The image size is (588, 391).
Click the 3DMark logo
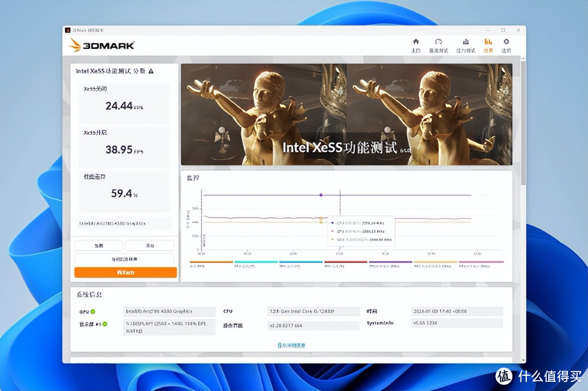102,46
